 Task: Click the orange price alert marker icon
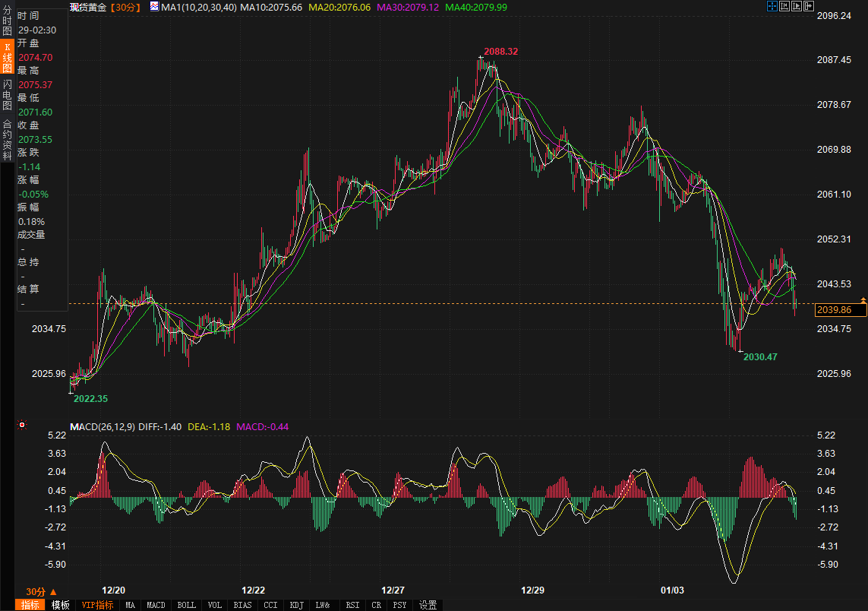pyautogui.click(x=863, y=302)
